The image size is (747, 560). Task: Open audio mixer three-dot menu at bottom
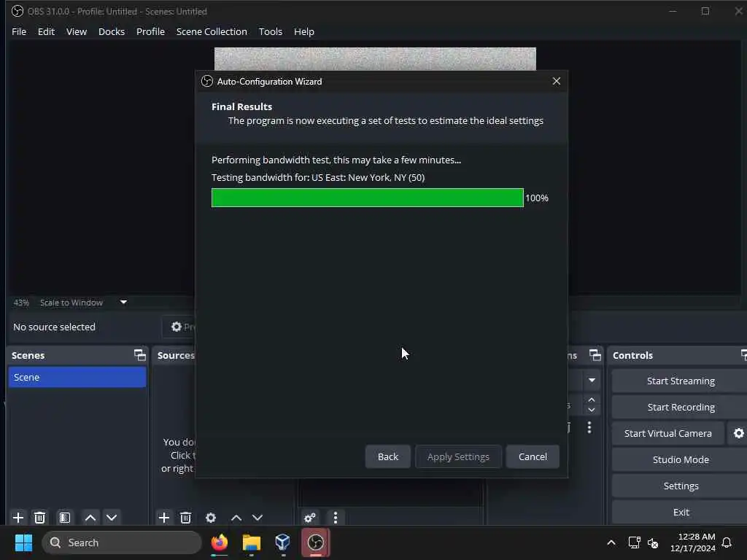coord(336,518)
